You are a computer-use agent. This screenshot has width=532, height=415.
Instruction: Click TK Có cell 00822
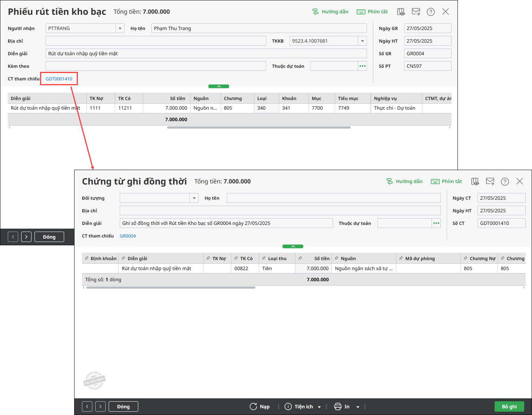[x=245, y=269]
